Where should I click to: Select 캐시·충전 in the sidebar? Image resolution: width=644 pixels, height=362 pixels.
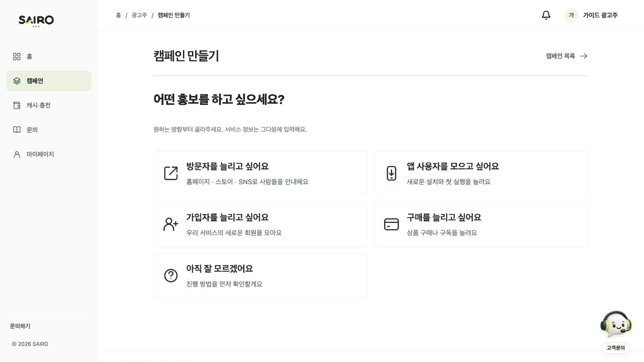click(x=49, y=105)
